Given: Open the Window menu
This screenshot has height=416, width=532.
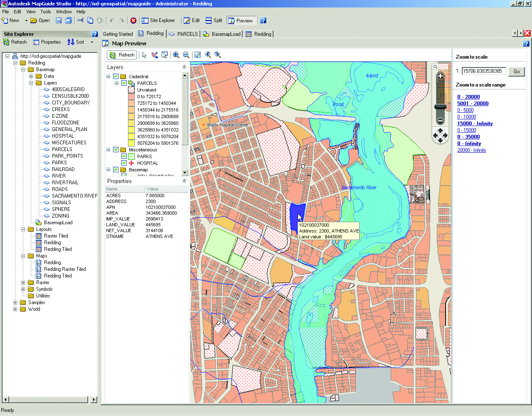Looking at the screenshot, I should click(x=64, y=12).
